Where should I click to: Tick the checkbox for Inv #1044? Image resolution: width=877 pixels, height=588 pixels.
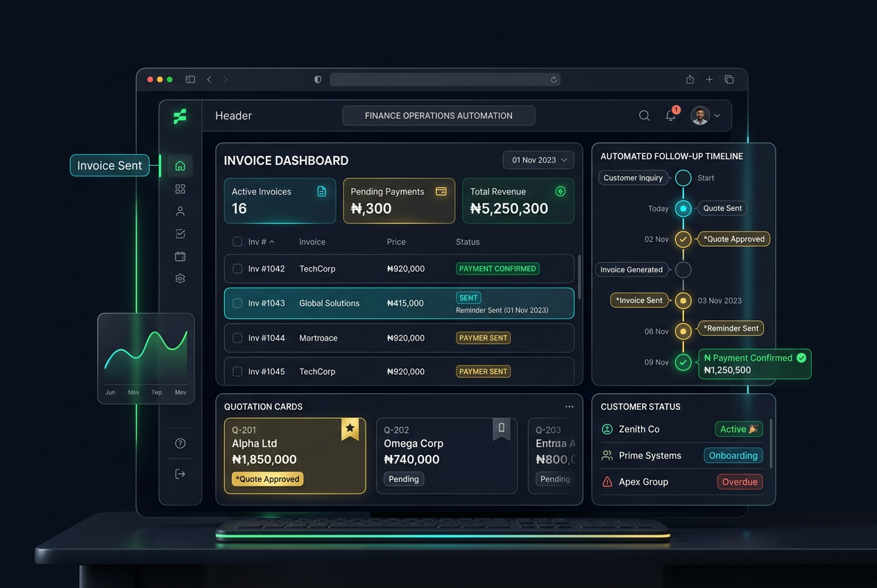(237, 338)
